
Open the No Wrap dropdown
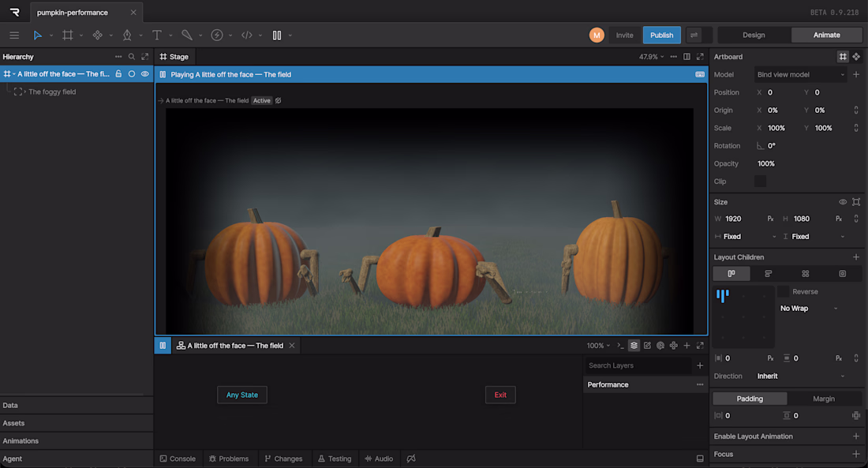point(809,309)
